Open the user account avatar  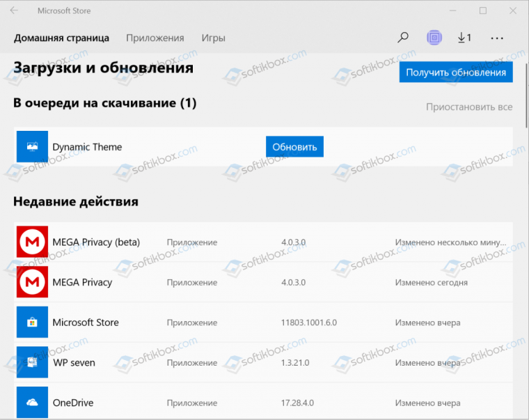[x=434, y=38]
